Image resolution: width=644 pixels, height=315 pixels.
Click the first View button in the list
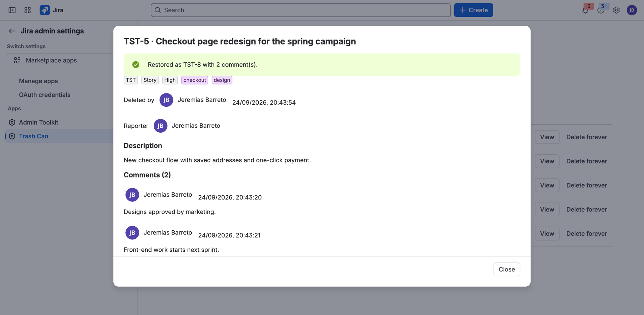coord(547,137)
